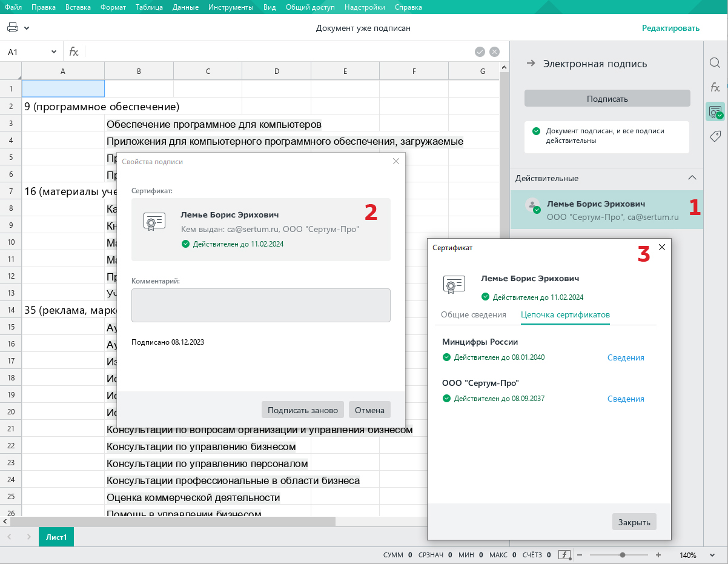
Task: Click the formula cancel X icon
Action: [495, 52]
